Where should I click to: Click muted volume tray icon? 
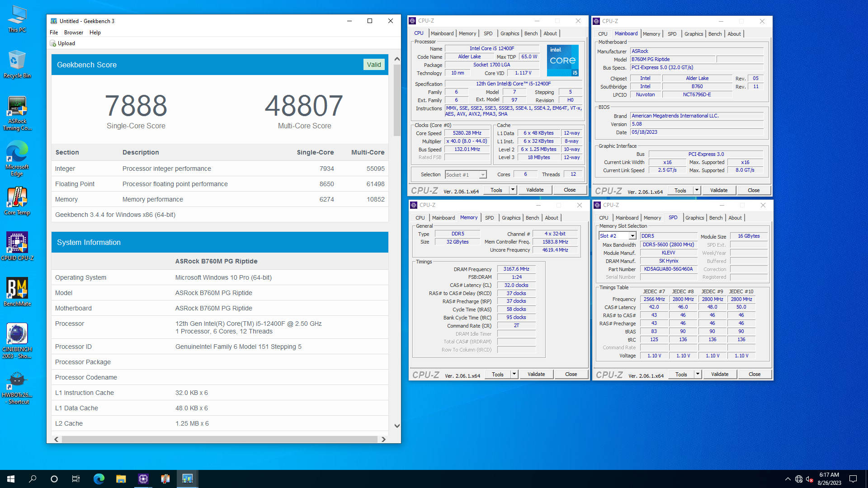[810, 479]
